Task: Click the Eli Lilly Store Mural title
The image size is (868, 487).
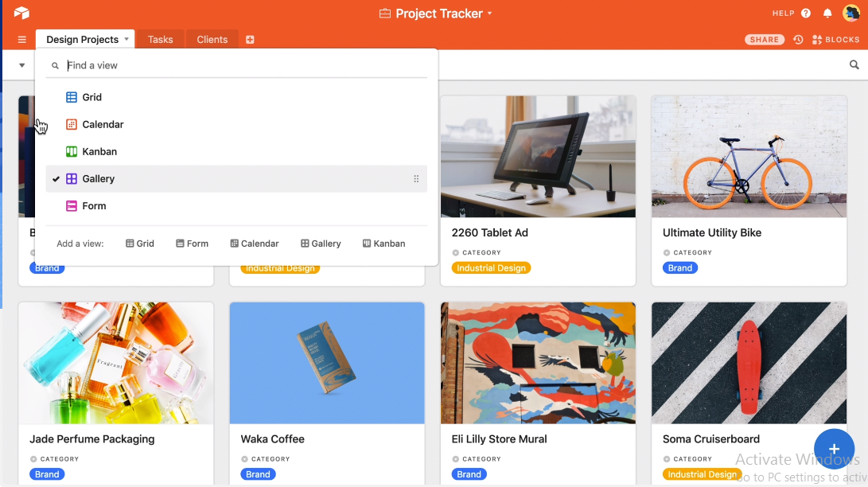Action: coord(500,439)
